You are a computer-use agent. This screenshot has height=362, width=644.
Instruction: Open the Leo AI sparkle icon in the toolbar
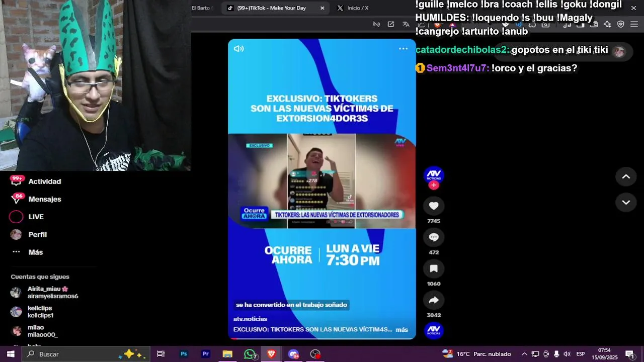[x=607, y=24]
